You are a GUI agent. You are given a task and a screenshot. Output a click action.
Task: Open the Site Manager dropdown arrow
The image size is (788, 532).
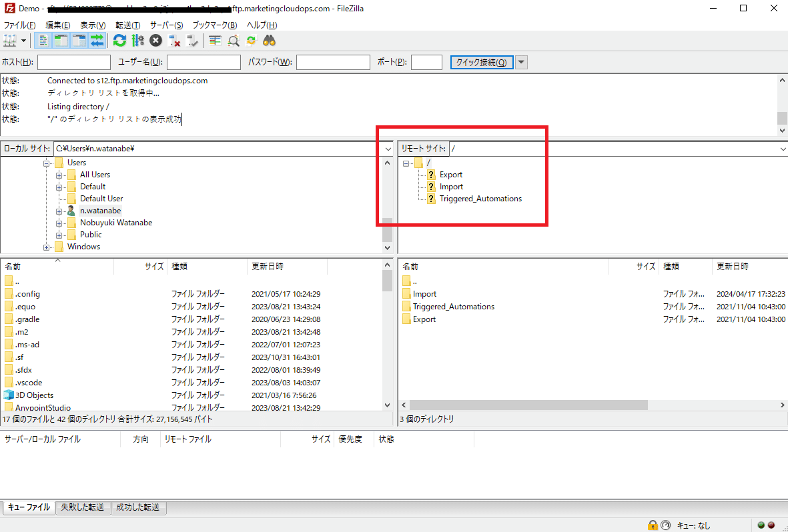coord(23,41)
